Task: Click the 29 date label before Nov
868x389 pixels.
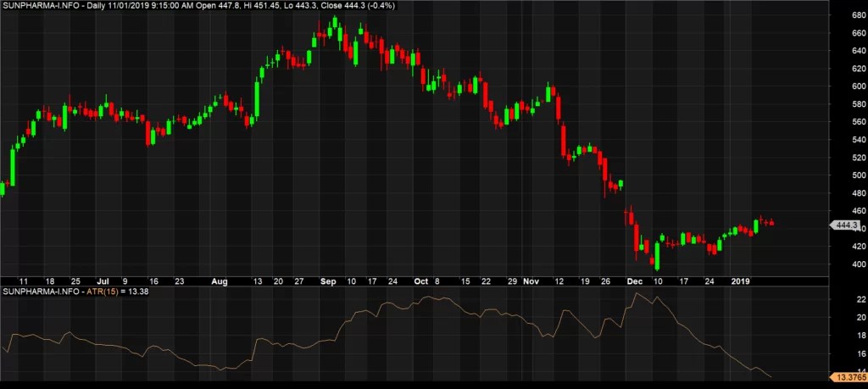Action: tap(512, 281)
